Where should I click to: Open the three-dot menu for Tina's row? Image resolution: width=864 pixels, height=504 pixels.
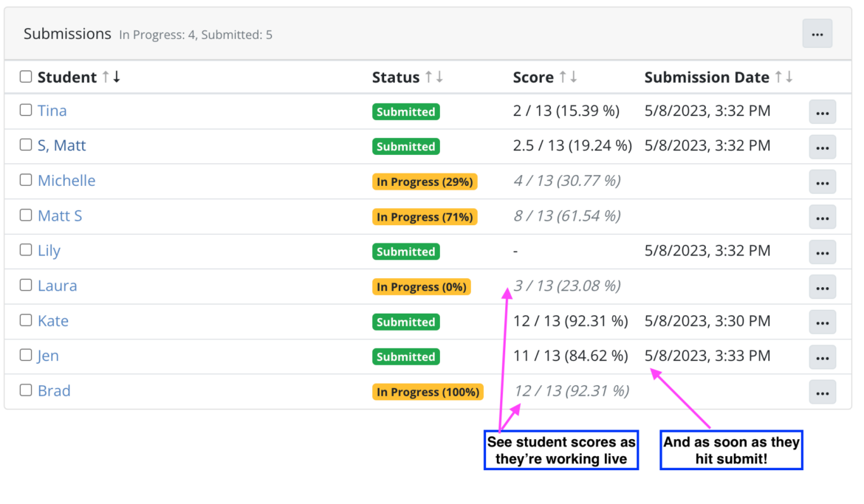click(x=822, y=112)
